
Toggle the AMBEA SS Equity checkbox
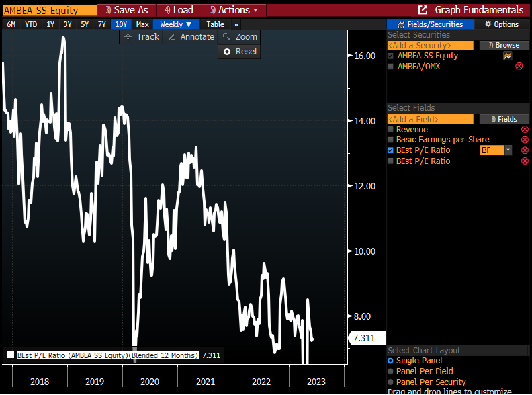pos(390,56)
